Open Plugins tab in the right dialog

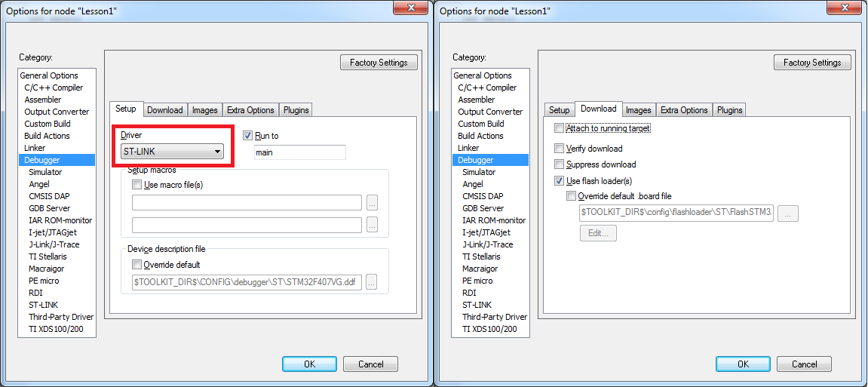[x=729, y=110]
